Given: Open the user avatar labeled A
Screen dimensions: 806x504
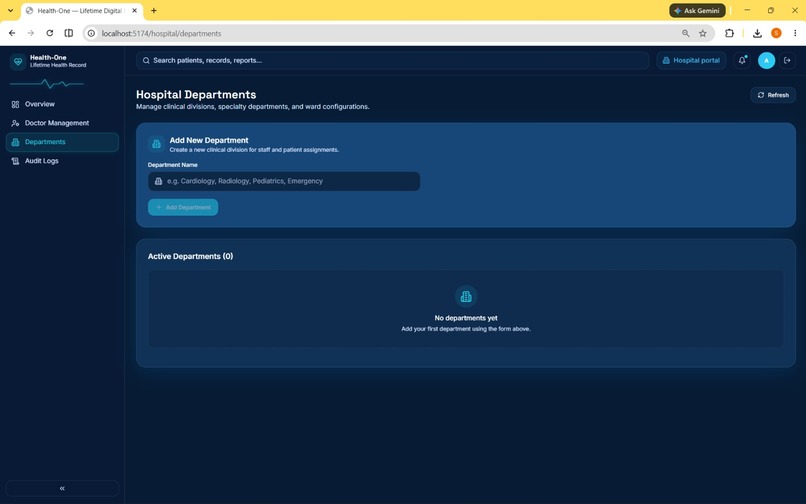Looking at the screenshot, I should (766, 61).
